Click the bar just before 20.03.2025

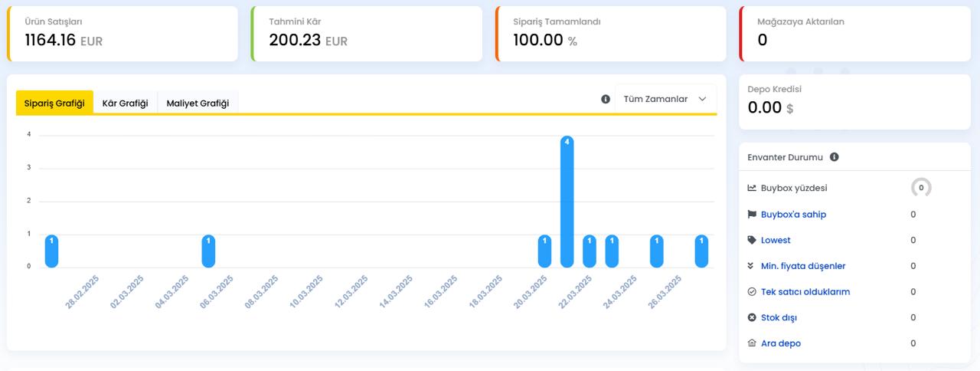point(544,251)
